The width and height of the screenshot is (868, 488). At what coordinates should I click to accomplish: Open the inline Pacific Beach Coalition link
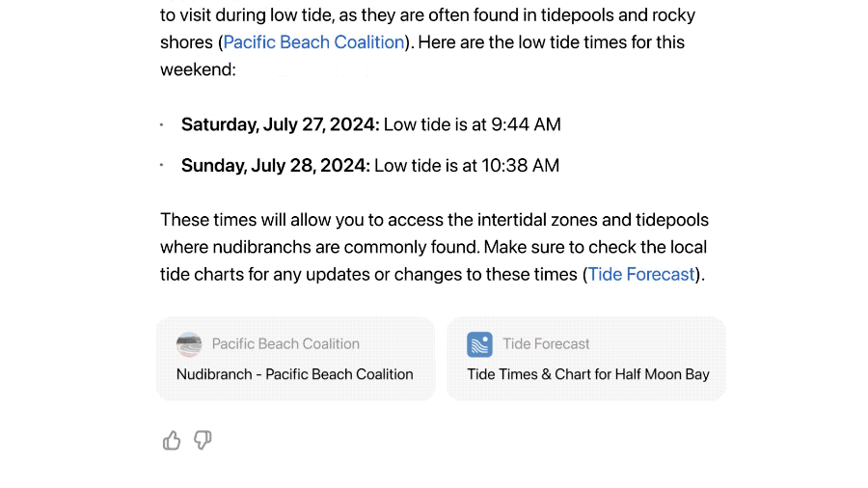(x=313, y=42)
